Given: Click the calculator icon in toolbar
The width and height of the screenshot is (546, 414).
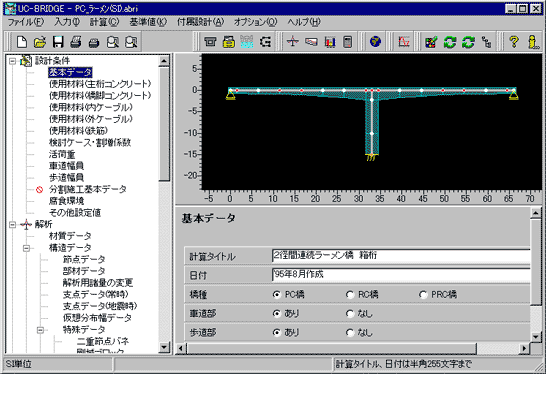Looking at the screenshot, I should [348, 42].
